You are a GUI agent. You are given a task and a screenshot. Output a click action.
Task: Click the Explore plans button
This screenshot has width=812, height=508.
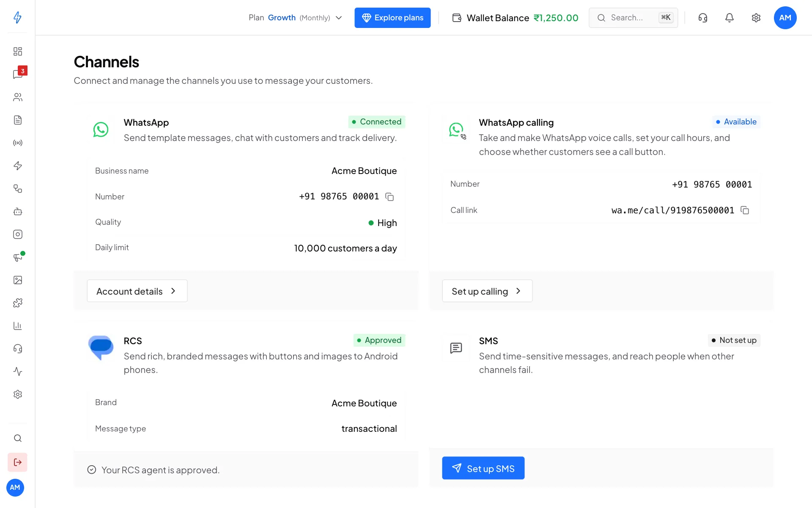[x=392, y=18]
